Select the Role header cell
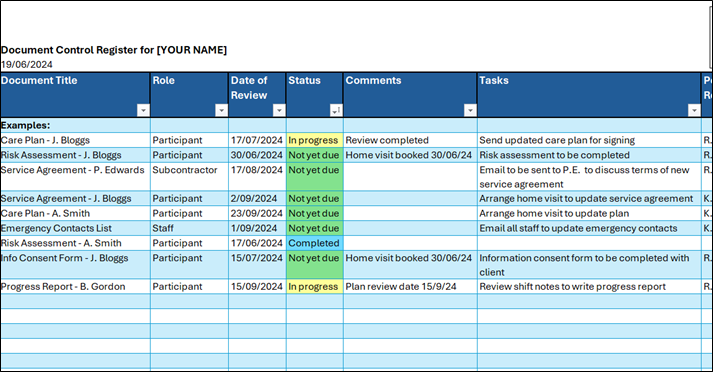The image size is (713, 372). coord(189,95)
